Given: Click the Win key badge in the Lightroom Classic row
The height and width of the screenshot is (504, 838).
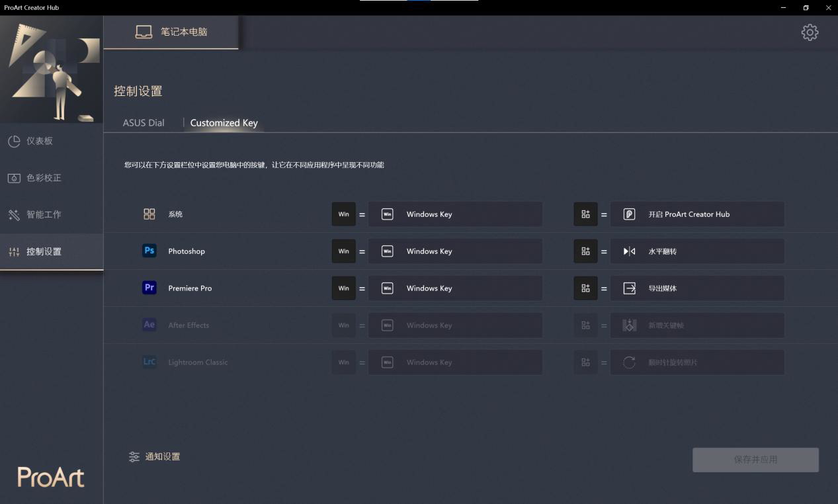Looking at the screenshot, I should click(343, 362).
